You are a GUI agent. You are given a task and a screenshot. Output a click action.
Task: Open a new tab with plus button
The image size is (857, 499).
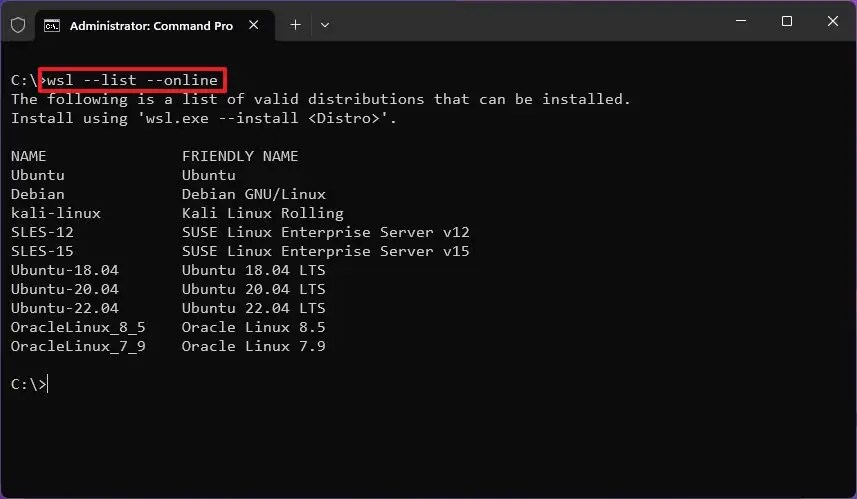(295, 25)
